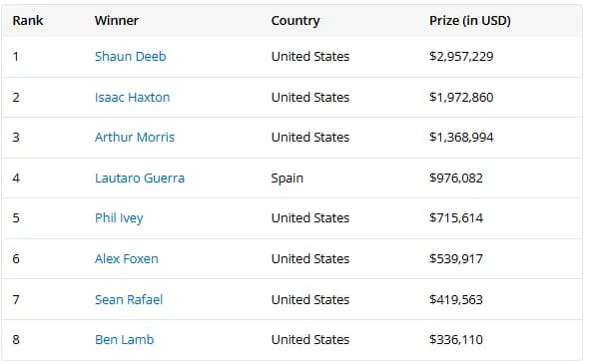Click the Sean Rafael link
Viewport: 590px width, 364px height.
tap(129, 300)
